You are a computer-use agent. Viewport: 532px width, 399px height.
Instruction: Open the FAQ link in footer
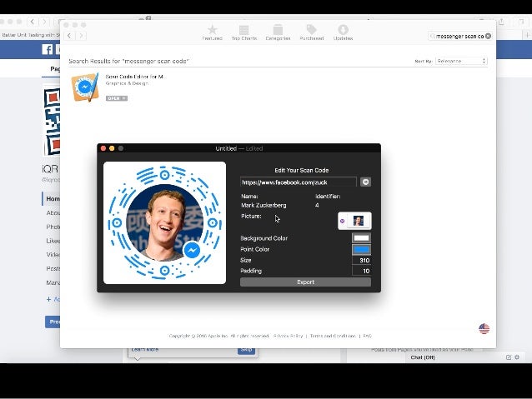click(367, 336)
